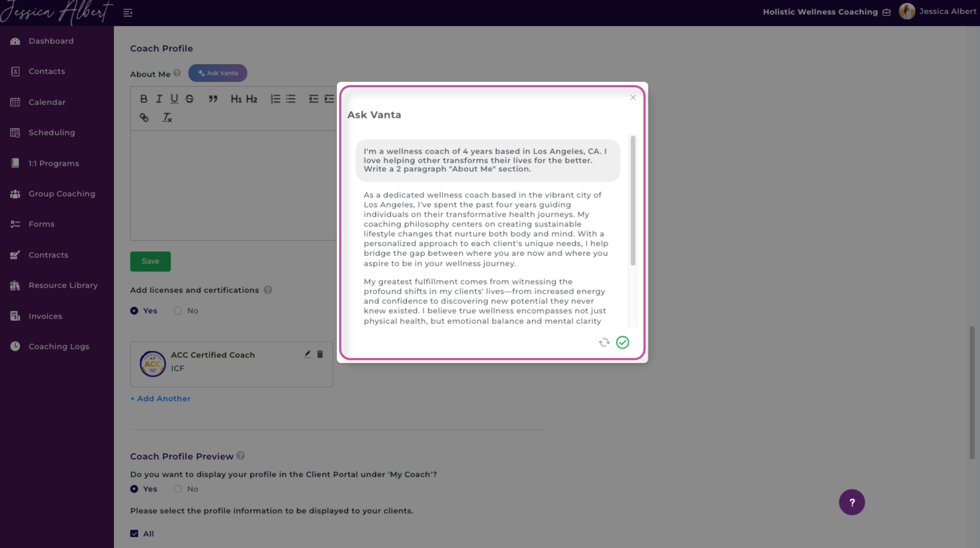Click the Save button
The height and width of the screenshot is (548, 980).
tap(150, 261)
